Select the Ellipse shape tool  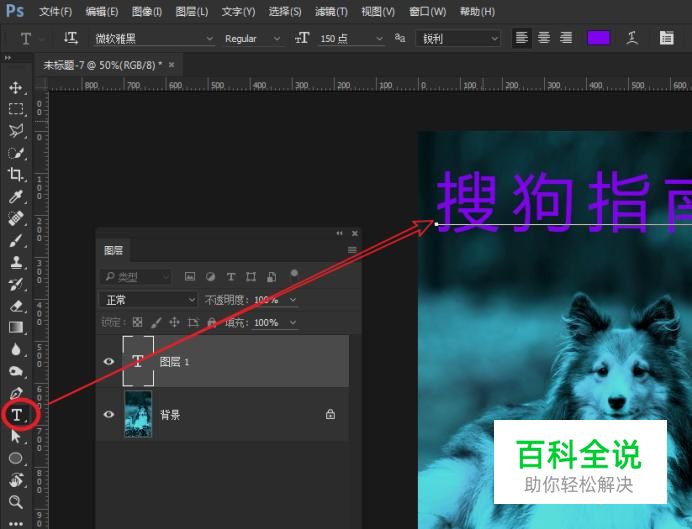coord(16,458)
